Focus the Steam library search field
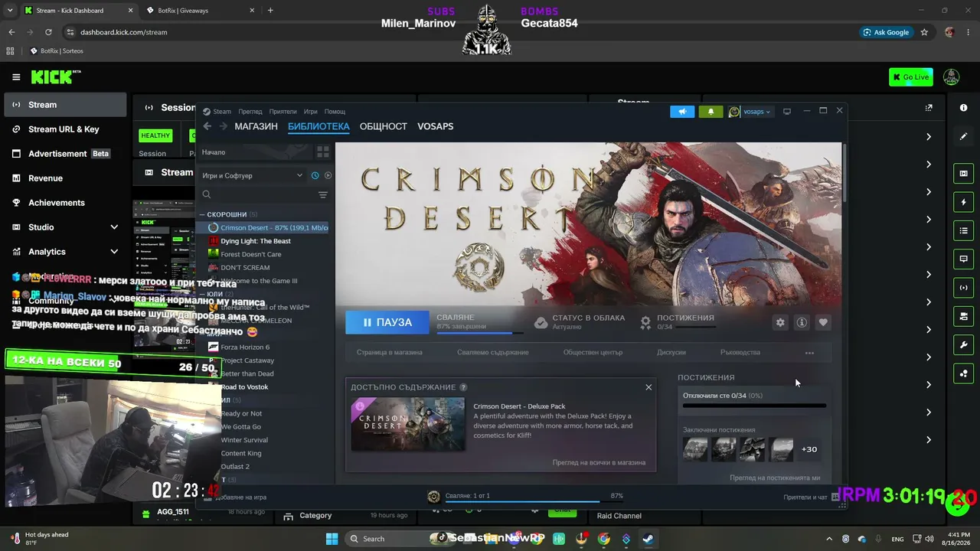This screenshot has height=551, width=980. tap(256, 195)
